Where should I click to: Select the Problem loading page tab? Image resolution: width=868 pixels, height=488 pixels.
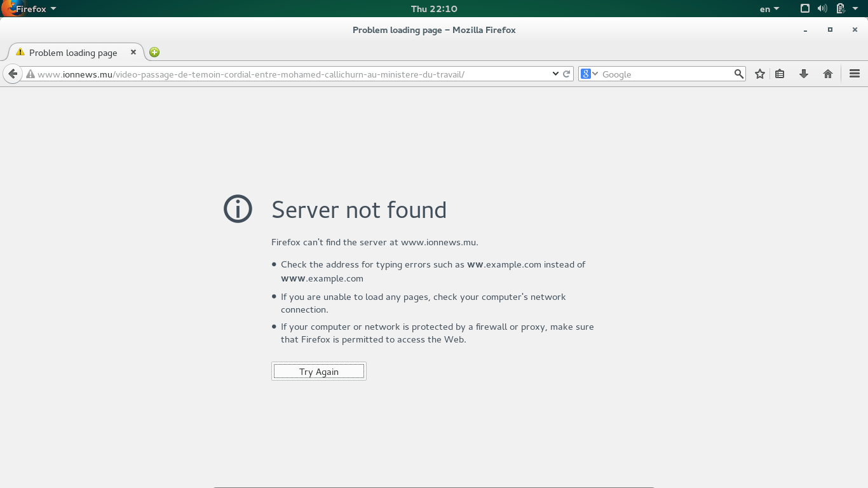76,53
